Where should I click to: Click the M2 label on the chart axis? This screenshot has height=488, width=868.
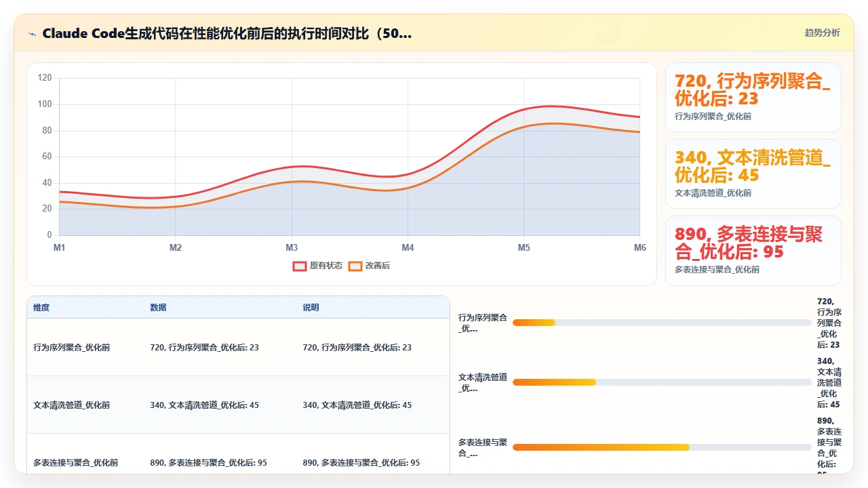click(x=176, y=248)
